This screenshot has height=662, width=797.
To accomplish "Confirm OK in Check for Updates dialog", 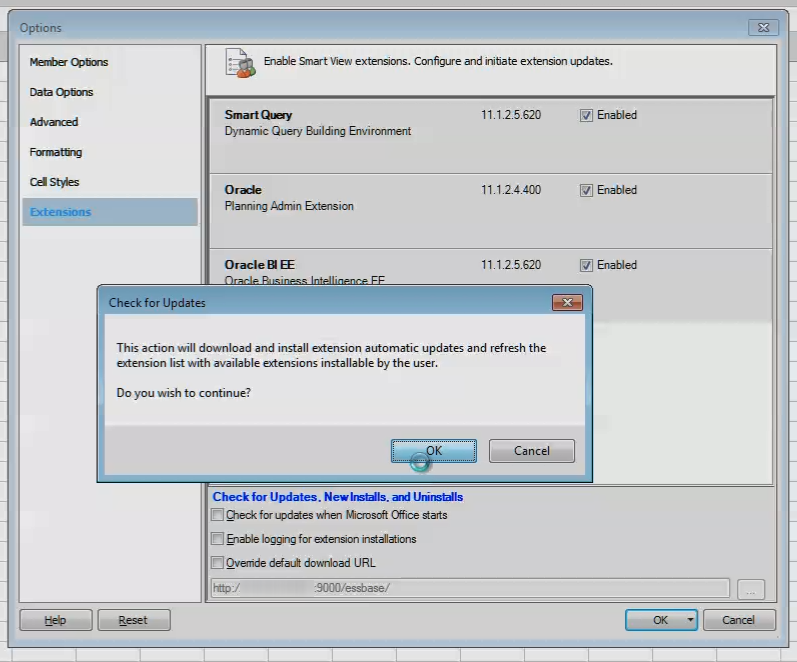I will coord(434,451).
